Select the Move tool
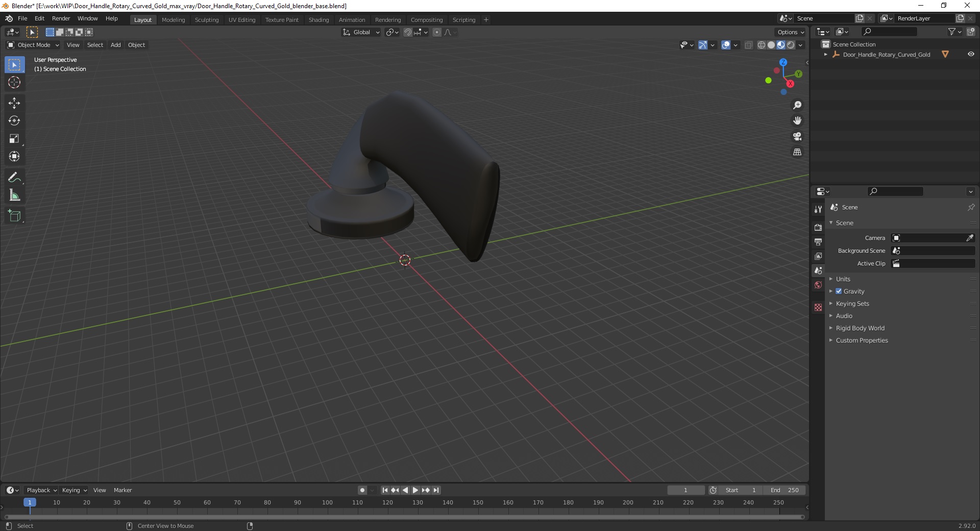 pos(14,103)
